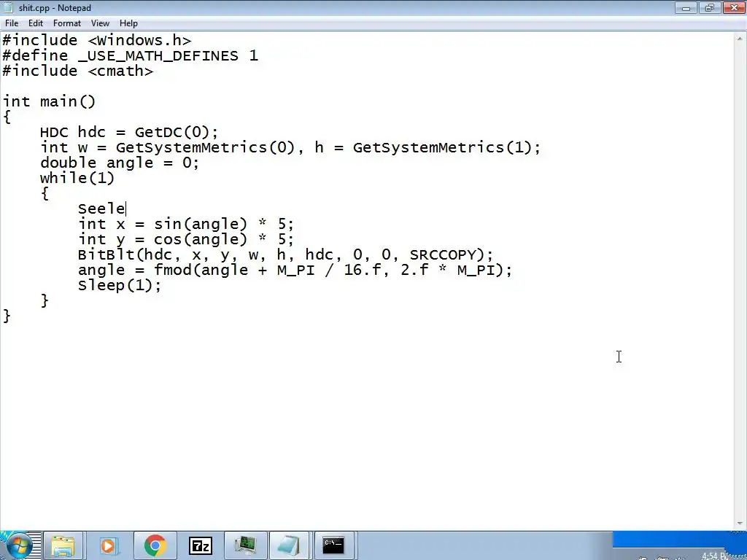Screen dimensions: 747x560
Task: Switch to the circuit-board monitor app in the taskbar
Action: pos(245,545)
